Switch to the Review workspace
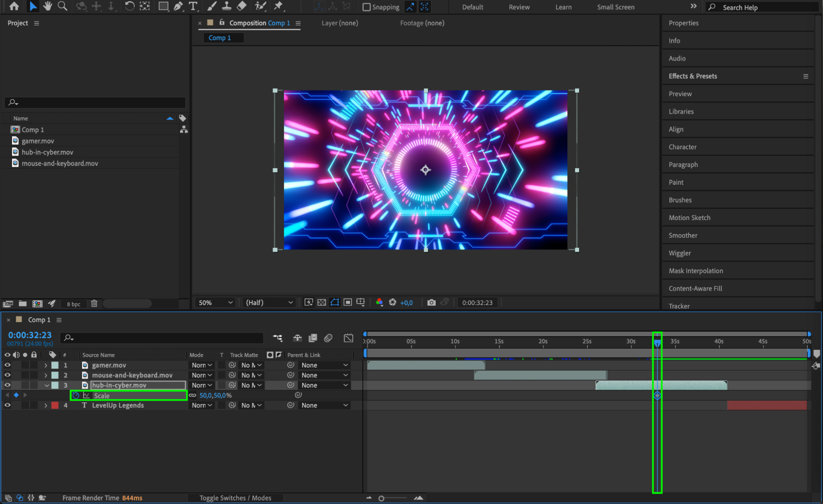Viewport: 823px width, 504px height. [519, 7]
